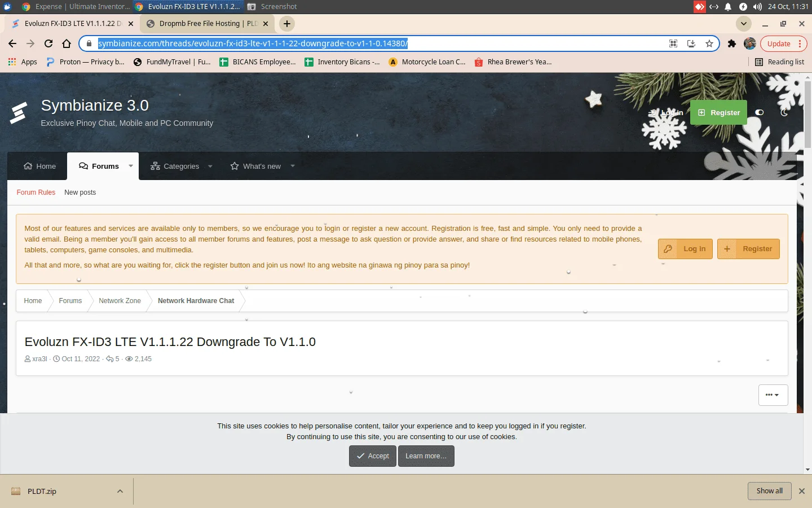Reload the current page
The width and height of the screenshot is (812, 508).
(48, 43)
